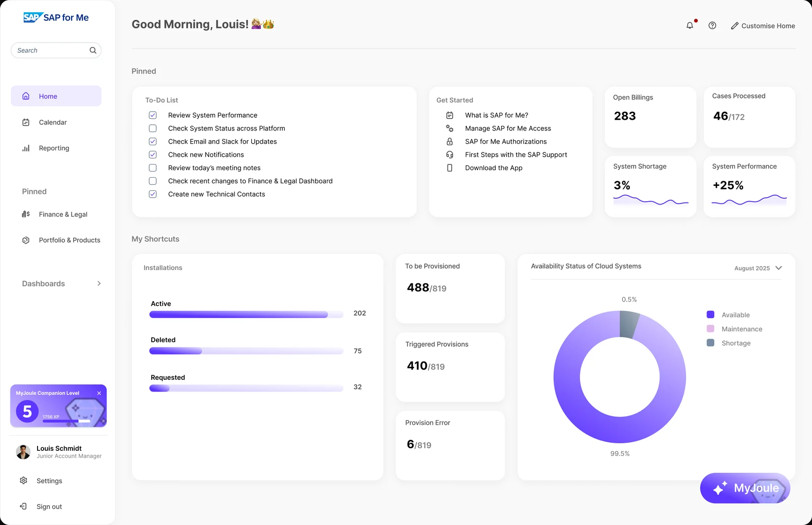Click the What is SAP for Me calendar icon

pyautogui.click(x=450, y=115)
